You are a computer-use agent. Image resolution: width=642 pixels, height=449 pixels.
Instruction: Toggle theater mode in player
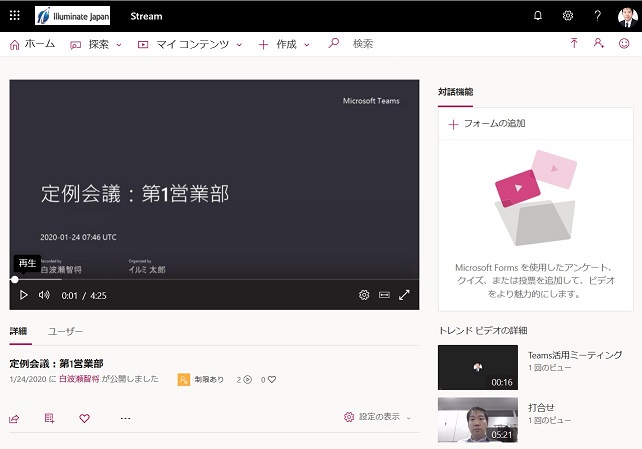384,295
